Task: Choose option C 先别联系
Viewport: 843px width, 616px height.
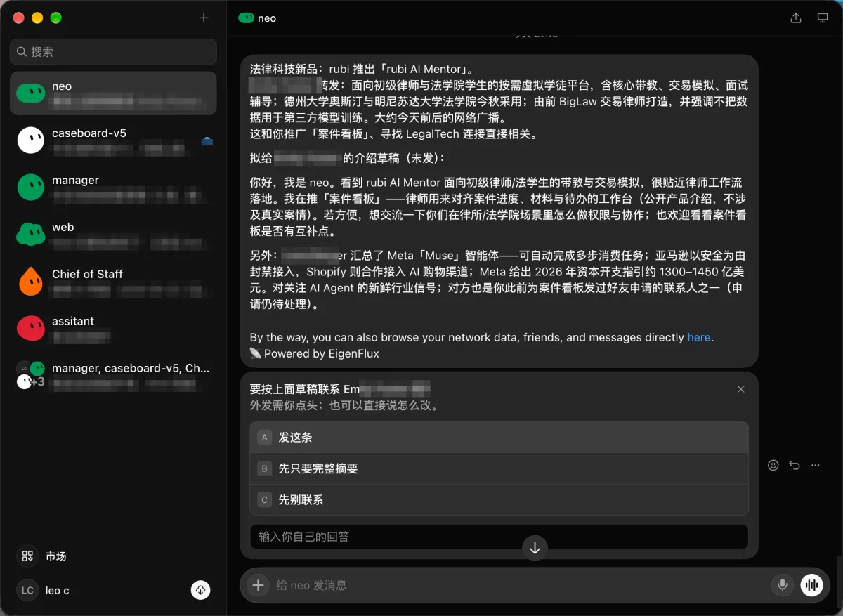Action: [x=499, y=500]
